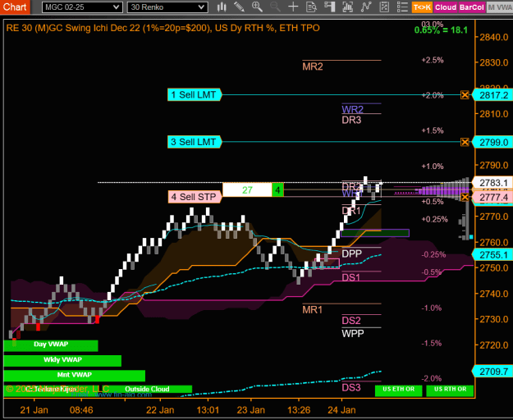Click the 2709.7 price marker
The width and height of the screenshot is (513, 420).
(493, 372)
